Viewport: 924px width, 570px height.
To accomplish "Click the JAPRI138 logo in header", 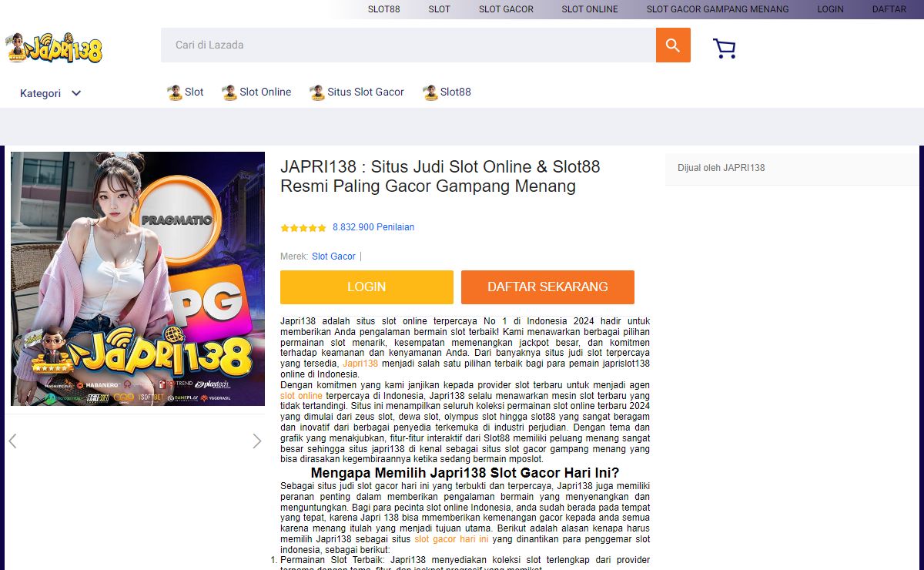I will tap(54, 49).
